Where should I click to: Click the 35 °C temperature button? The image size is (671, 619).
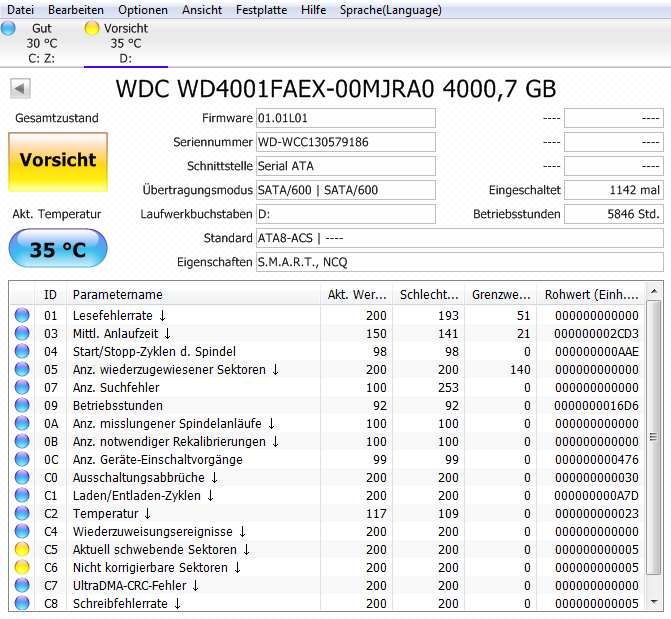(58, 248)
